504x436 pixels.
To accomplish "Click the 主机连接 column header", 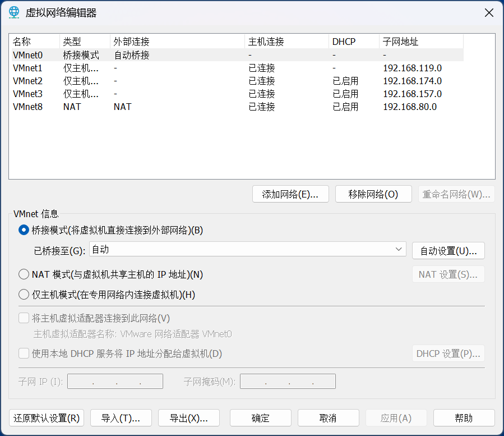I will click(x=286, y=42).
